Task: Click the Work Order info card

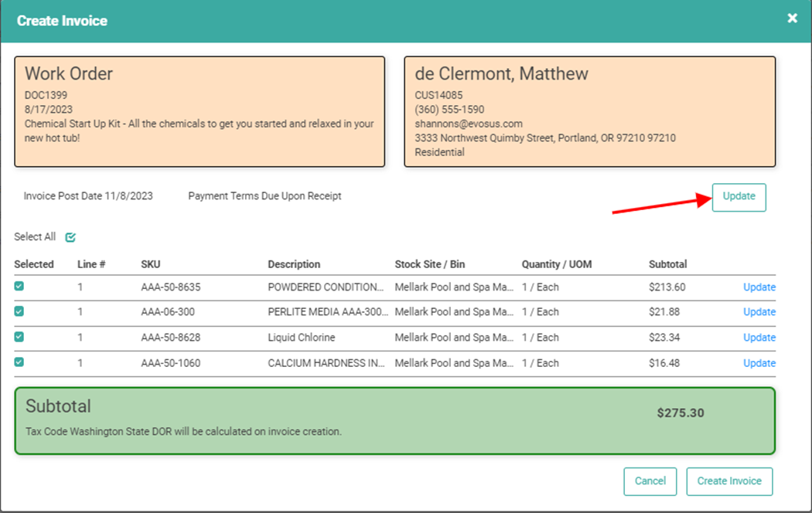Action: pos(200,111)
